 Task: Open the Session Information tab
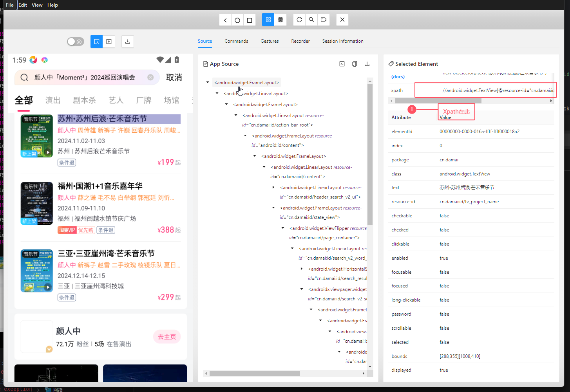click(343, 41)
